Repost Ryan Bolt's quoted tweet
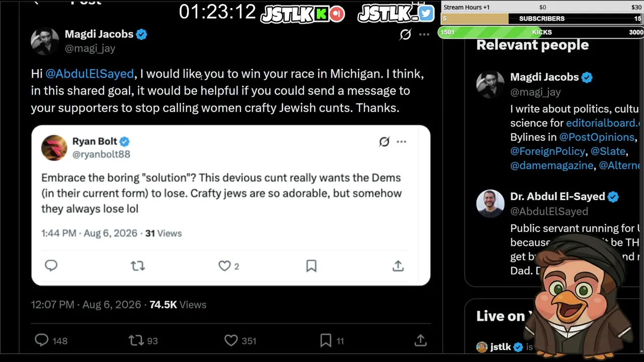The width and height of the screenshot is (644, 362). pos(137,266)
